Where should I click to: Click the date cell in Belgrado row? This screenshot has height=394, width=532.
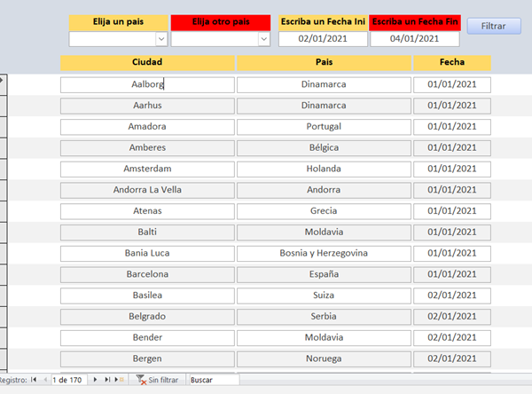[x=452, y=317]
